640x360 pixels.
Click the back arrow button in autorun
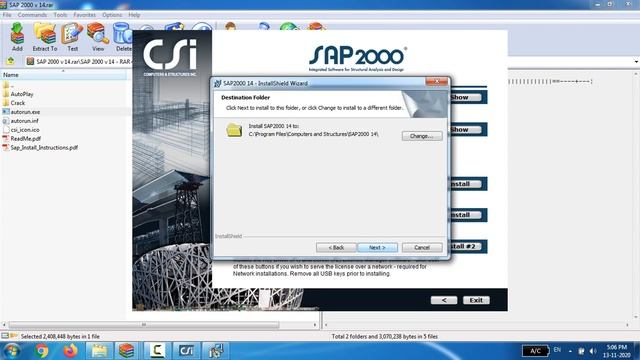(444, 300)
